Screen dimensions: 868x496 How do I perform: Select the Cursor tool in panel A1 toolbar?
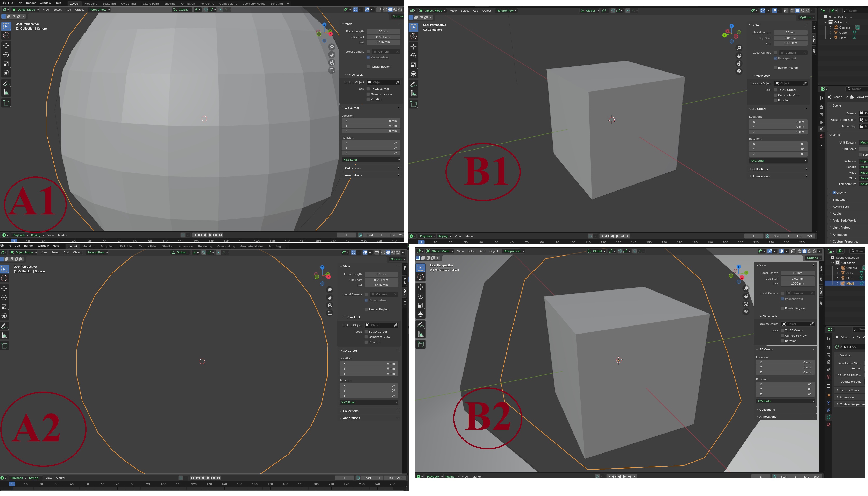[6, 36]
